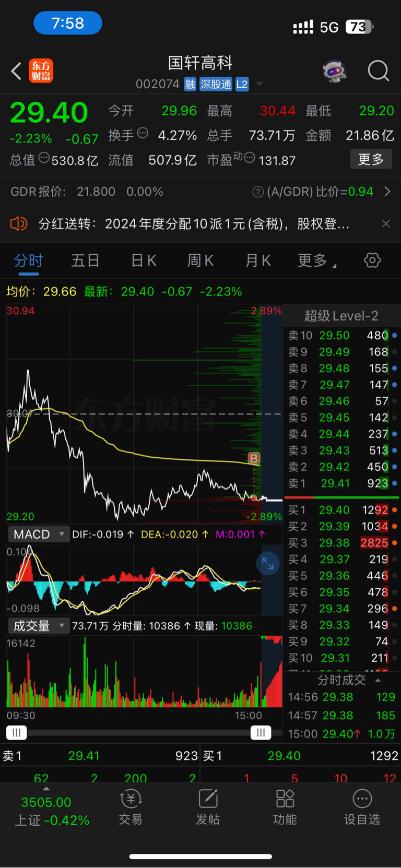
Task: Tap the 14:56 29.38 trade record
Action: point(342,697)
